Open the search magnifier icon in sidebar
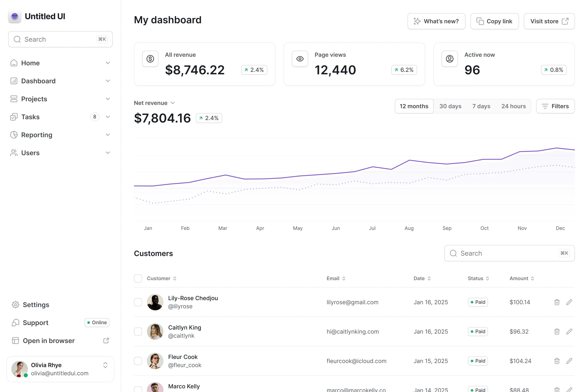The image size is (588, 392). (17, 39)
